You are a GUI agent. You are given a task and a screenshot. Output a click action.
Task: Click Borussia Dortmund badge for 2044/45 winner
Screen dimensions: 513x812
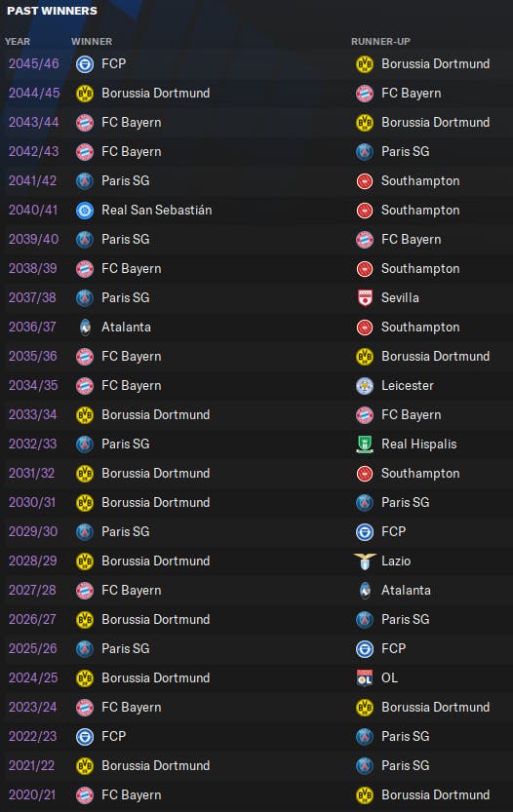85,94
